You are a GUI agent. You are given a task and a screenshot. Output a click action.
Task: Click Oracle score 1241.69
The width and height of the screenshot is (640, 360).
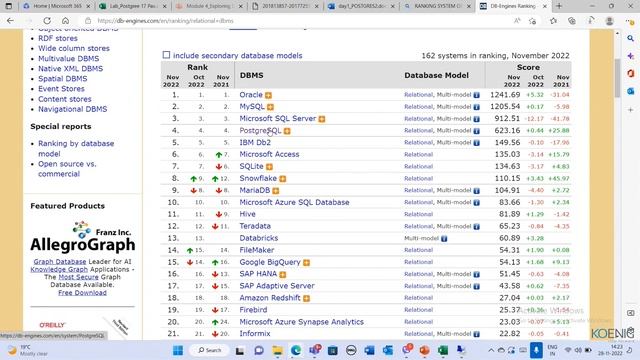coord(505,95)
